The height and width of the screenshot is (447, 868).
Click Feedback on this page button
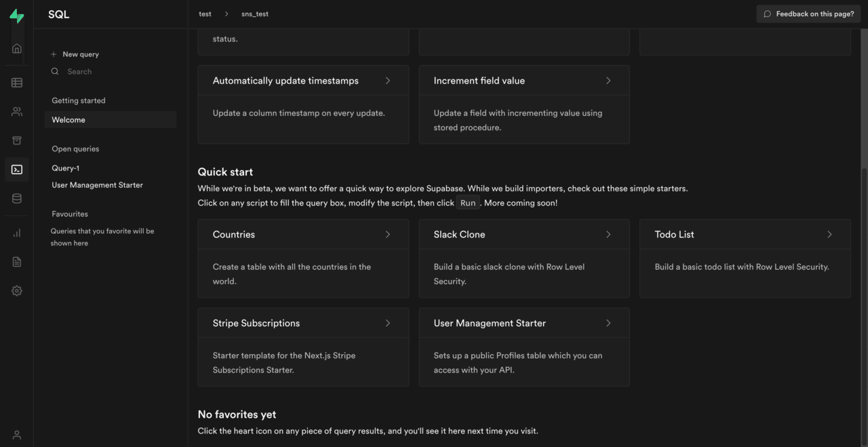pyautogui.click(x=808, y=14)
